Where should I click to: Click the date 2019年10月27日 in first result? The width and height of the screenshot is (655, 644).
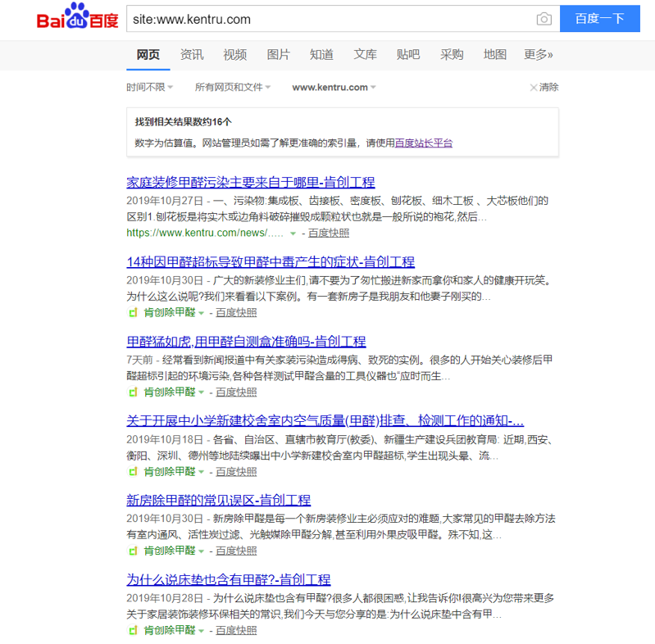click(x=165, y=201)
